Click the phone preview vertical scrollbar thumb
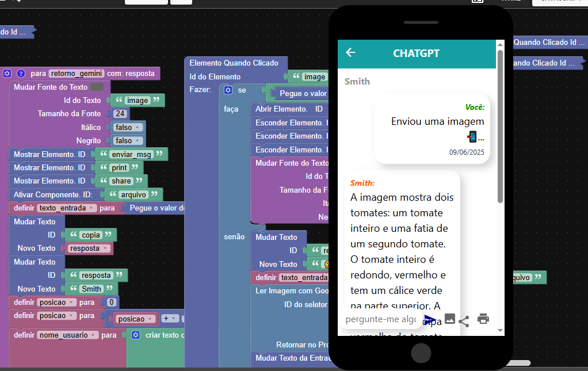Image resolution: width=588 pixels, height=371 pixels. [x=500, y=127]
